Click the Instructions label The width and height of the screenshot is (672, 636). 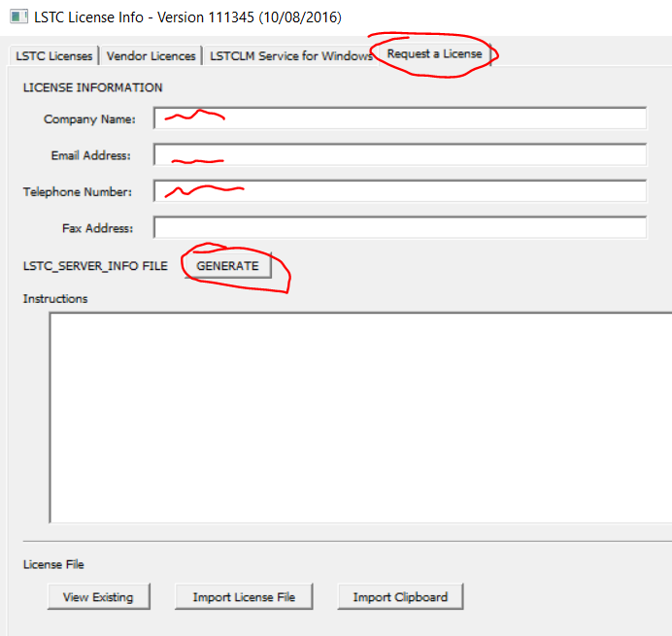(x=55, y=299)
